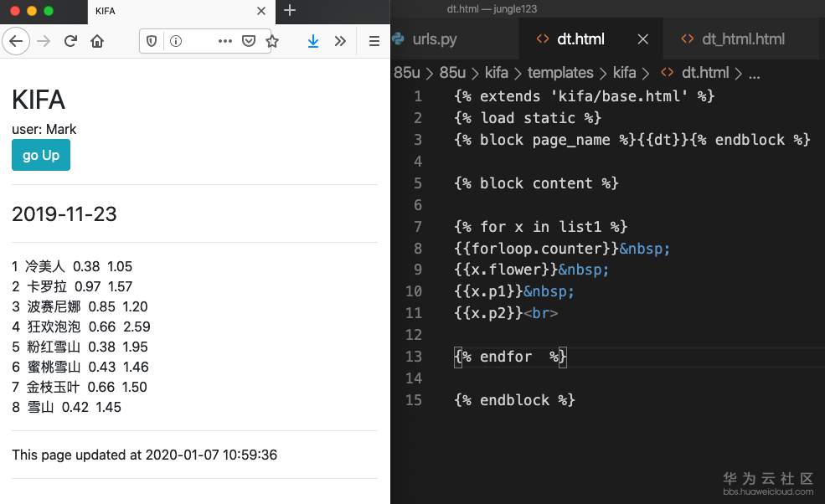
Task: Click the go Up button
Action: (x=41, y=155)
